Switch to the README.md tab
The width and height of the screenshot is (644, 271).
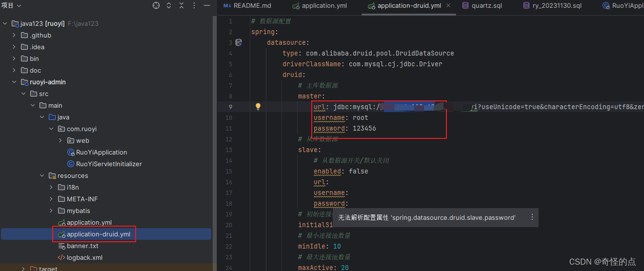pos(247,6)
